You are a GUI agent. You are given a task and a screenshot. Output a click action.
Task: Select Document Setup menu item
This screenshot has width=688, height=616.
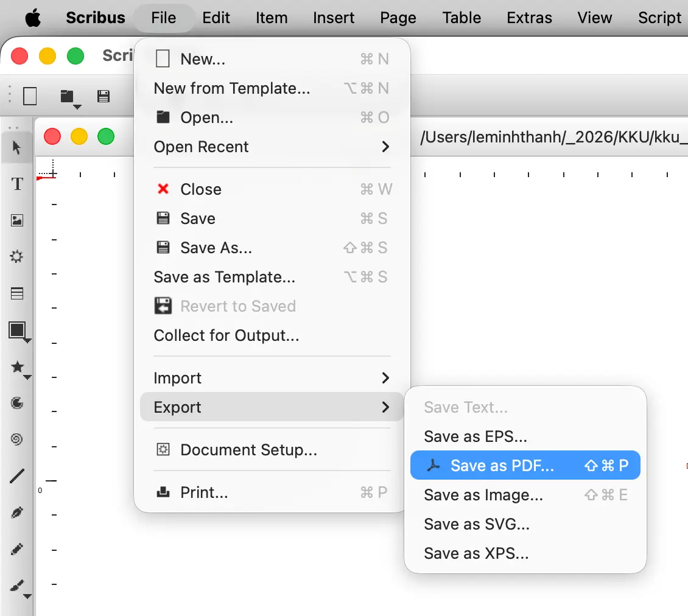(272, 450)
